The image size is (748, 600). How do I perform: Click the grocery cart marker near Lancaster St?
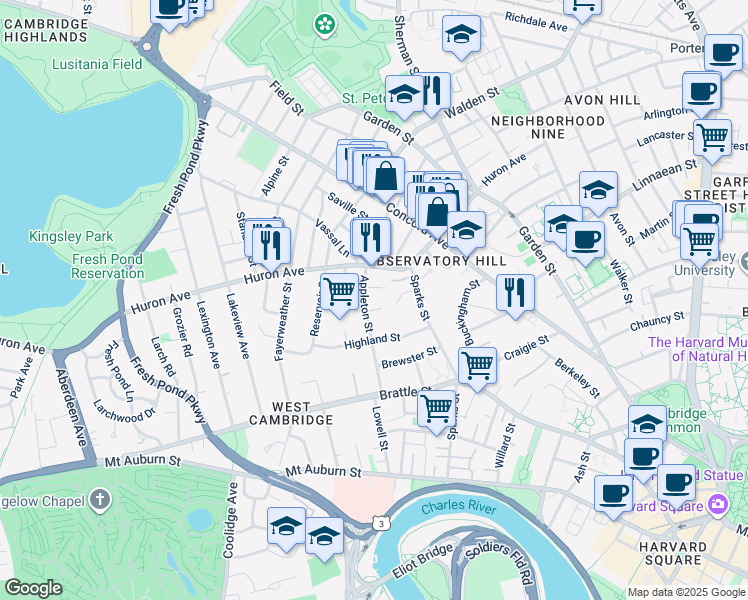click(712, 138)
